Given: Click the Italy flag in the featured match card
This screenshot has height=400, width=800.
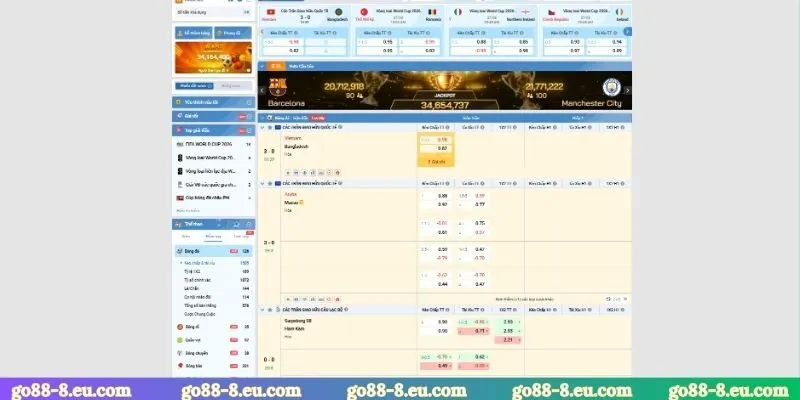Looking at the screenshot, I should [458, 12].
